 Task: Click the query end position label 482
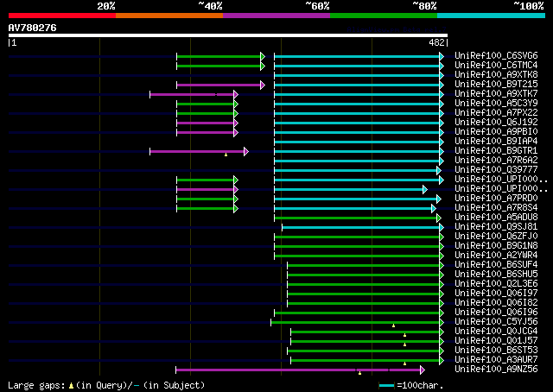pos(436,42)
